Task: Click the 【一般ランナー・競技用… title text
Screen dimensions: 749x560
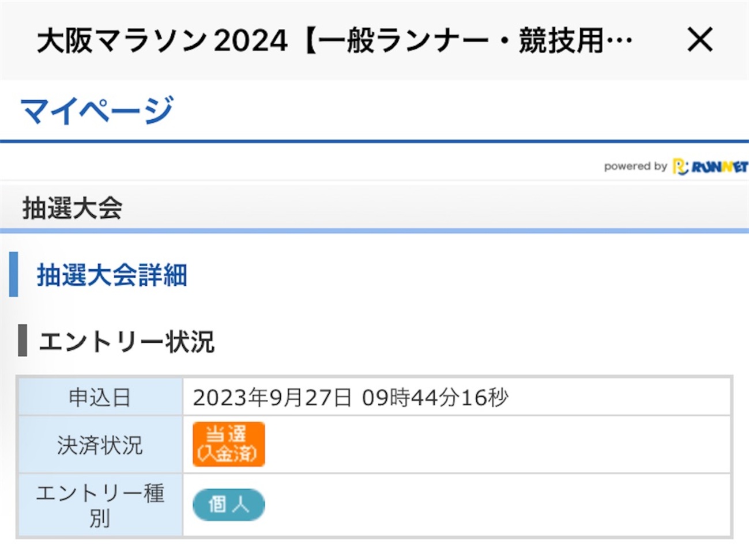Action: pyautogui.click(x=467, y=41)
